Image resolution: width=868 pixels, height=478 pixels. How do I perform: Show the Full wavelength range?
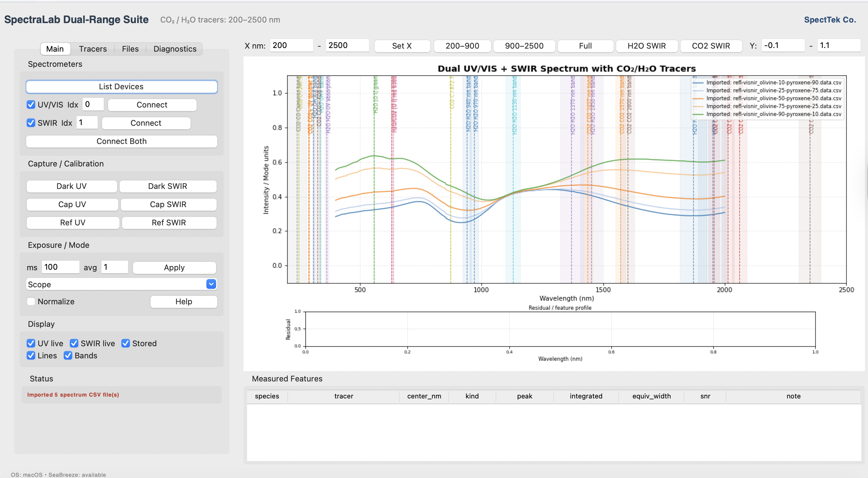click(585, 46)
